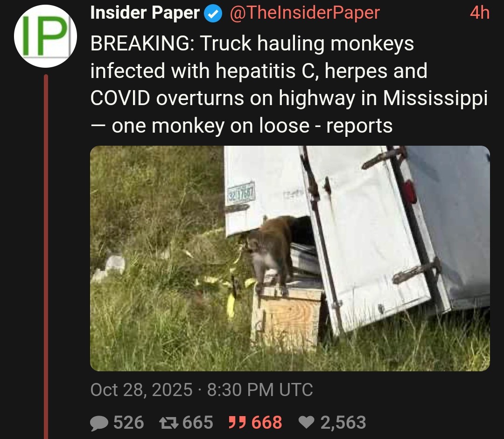Image resolution: width=504 pixels, height=439 pixels.
Task: Click the reply speech bubble icon
Action: [99, 423]
